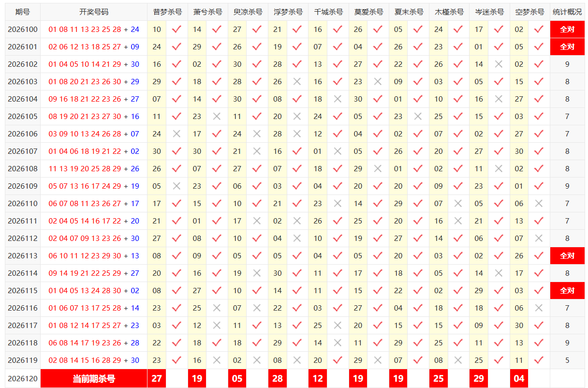This screenshot has width=588, height=388.
Task: Click the 岑迷杀号 column header
Action: [489, 12]
